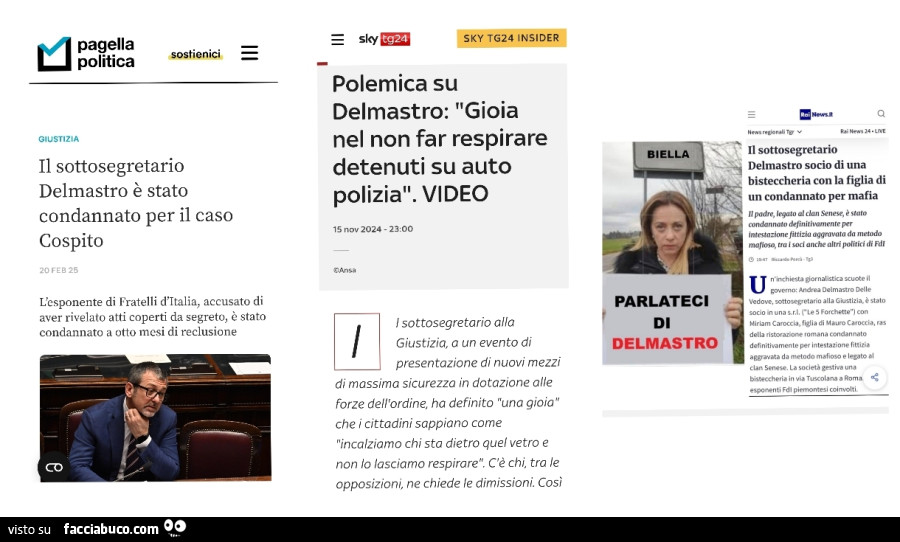Click the image credit icon on Delmastro photo

(x=54, y=466)
